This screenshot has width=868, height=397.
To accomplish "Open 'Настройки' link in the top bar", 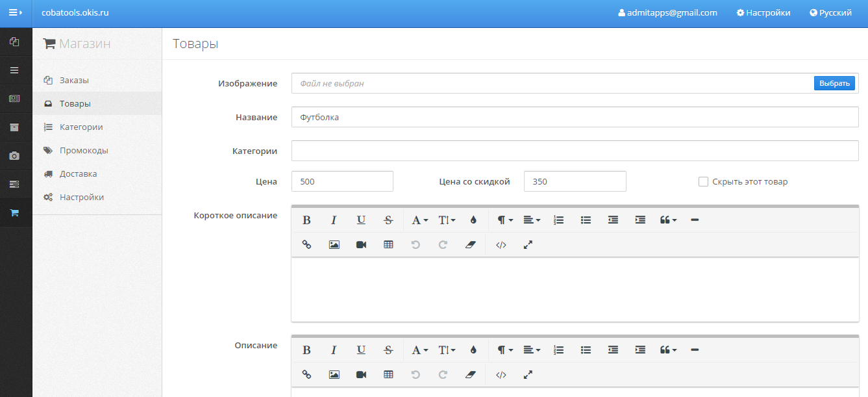I will click(x=763, y=12).
